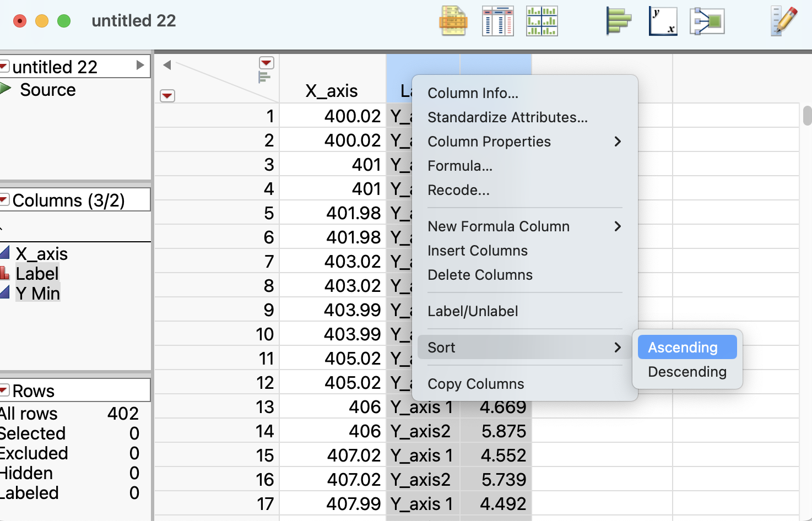Sort column Ascending
The width and height of the screenshot is (812, 521).
pyautogui.click(x=688, y=348)
